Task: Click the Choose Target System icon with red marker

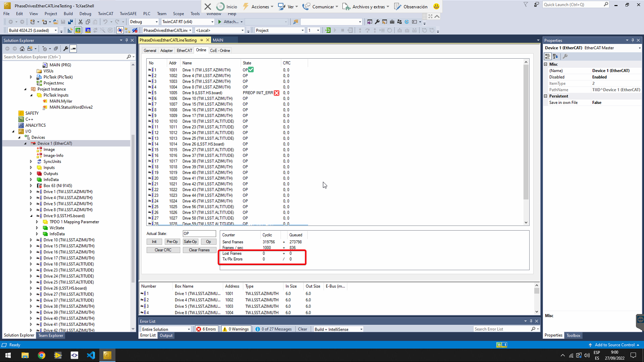Action: [135, 30]
